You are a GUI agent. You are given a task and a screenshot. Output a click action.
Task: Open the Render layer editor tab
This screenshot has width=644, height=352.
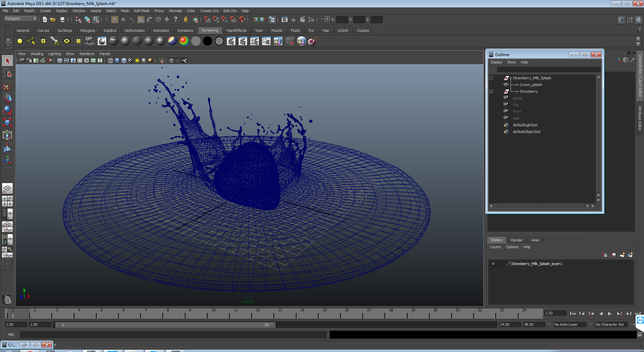coord(517,240)
